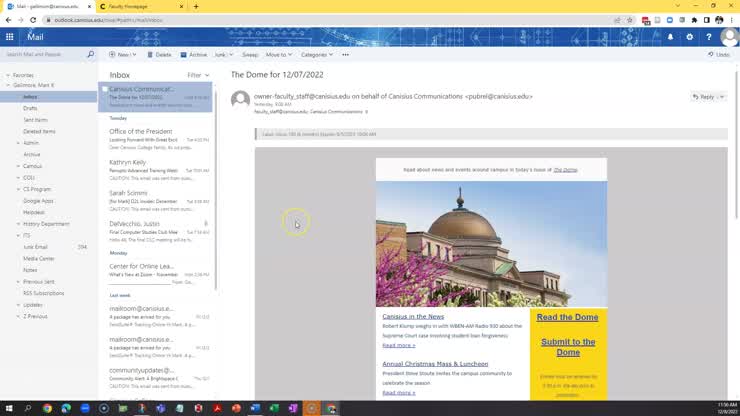740x416 pixels.
Task: Open the Junk dropdown
Action: pos(224,55)
